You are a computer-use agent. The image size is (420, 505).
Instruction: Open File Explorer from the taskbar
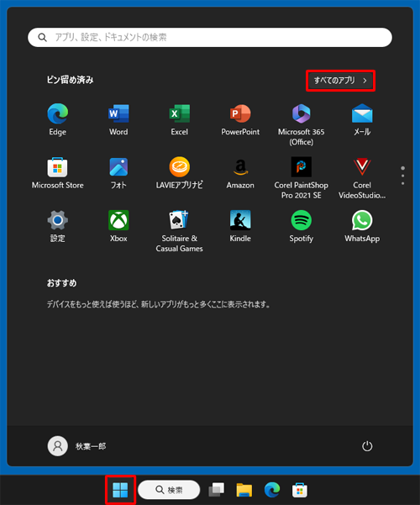click(244, 490)
